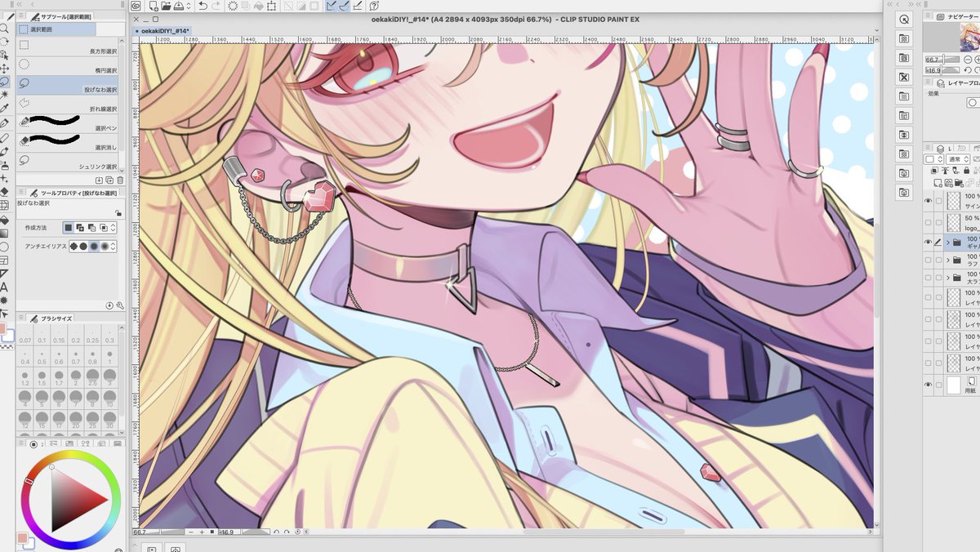
Task: Click the アンチエイリアス stepper arrows
Action: click(x=114, y=246)
